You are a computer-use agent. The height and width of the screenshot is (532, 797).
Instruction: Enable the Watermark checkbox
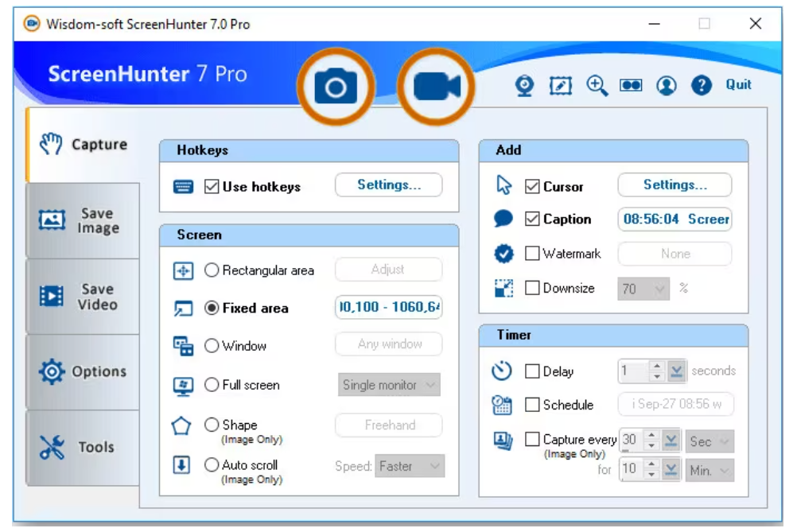532,253
